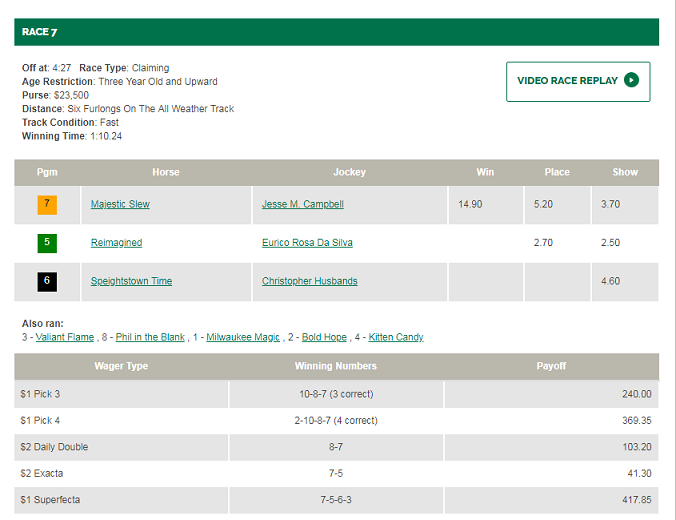View jockey Christopher Husbands profile
The image size is (676, 520).
click(x=309, y=281)
